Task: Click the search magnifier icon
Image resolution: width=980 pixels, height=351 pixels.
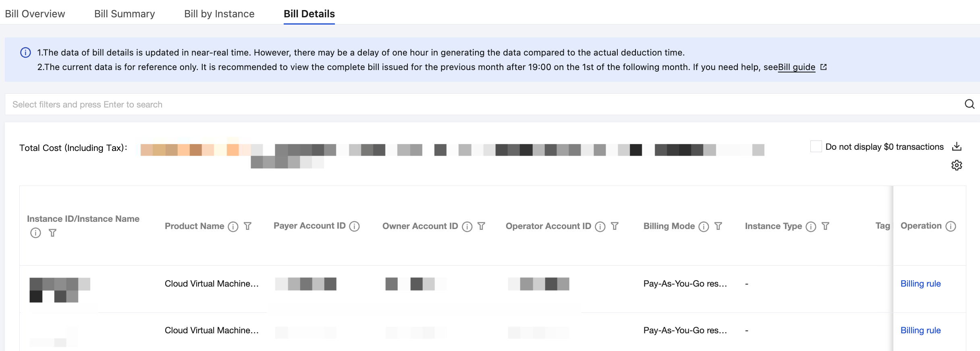Action: pos(969,104)
